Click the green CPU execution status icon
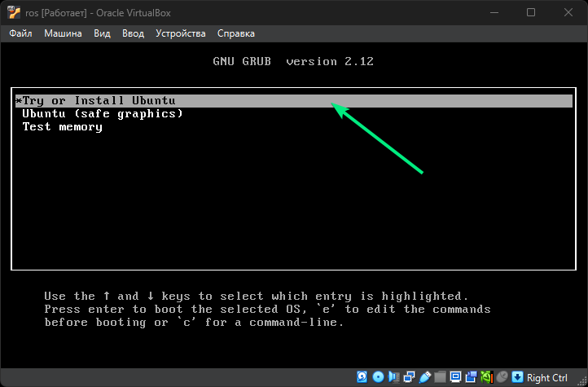 487,377
